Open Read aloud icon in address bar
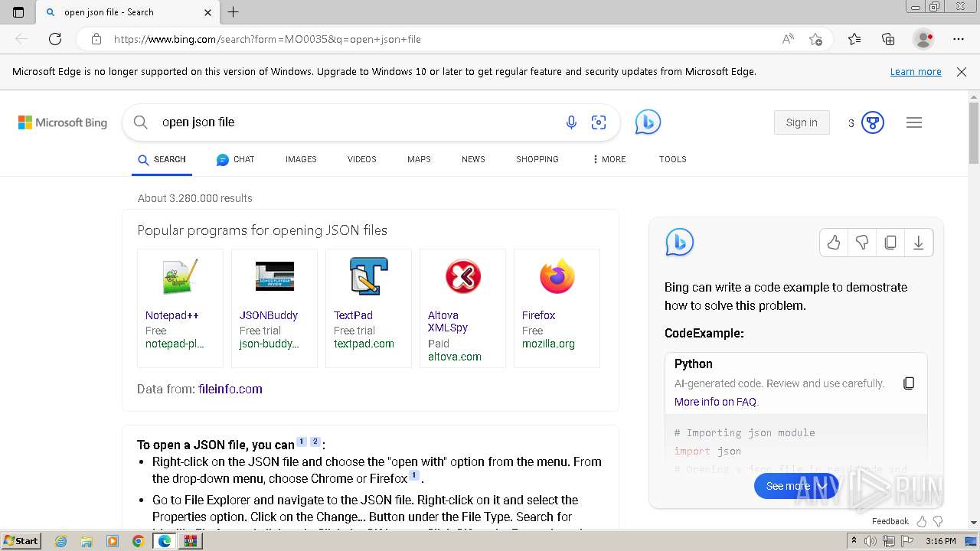Screen dimensions: 980x551 point(788,39)
